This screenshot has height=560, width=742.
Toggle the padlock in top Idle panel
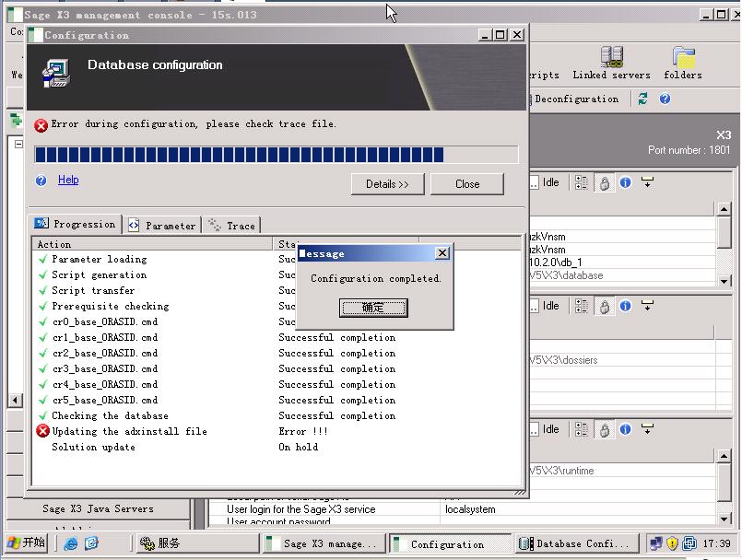604,183
